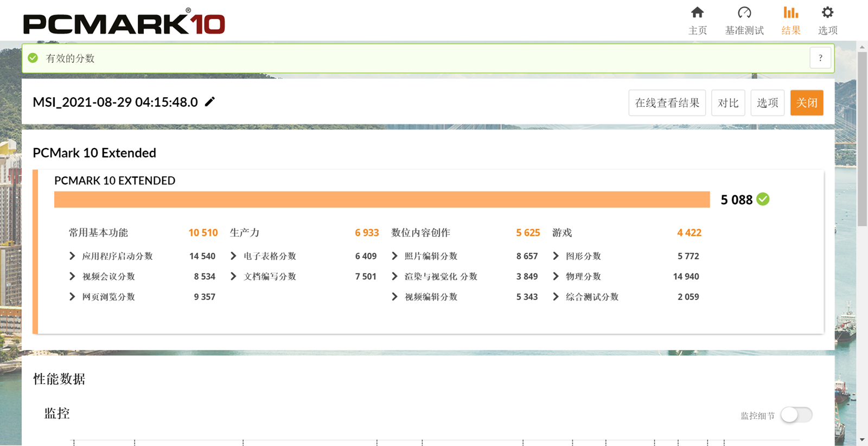The image size is (868, 446).
Task: Click 在线查看结果 button
Action: click(667, 103)
